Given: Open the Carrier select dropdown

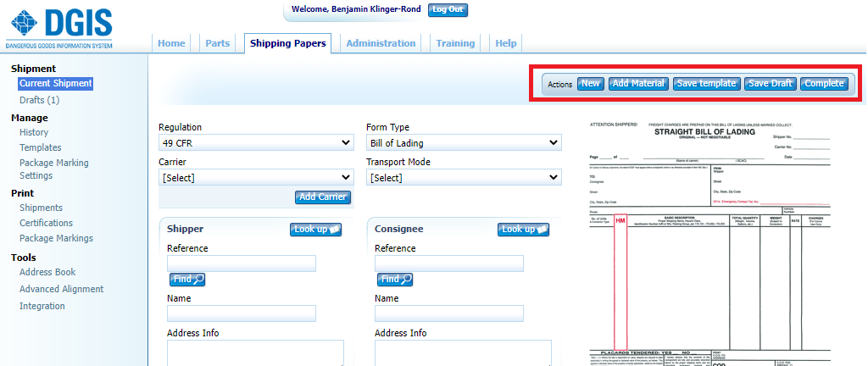Looking at the screenshot, I should [x=256, y=178].
